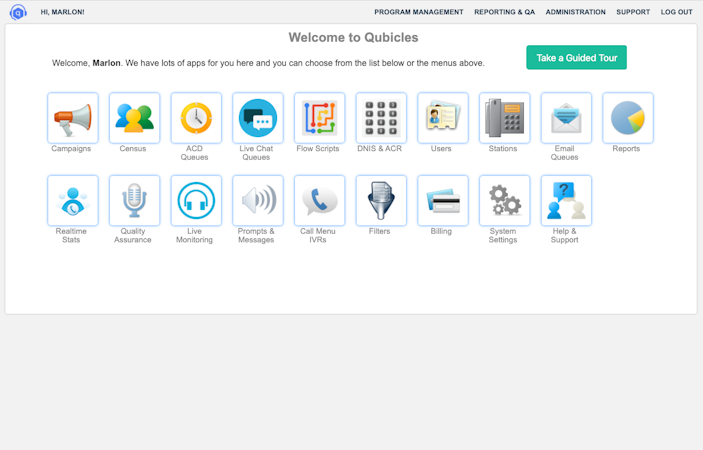Open the Realtime Stats icon
This screenshot has width=703, height=450.
(x=73, y=201)
